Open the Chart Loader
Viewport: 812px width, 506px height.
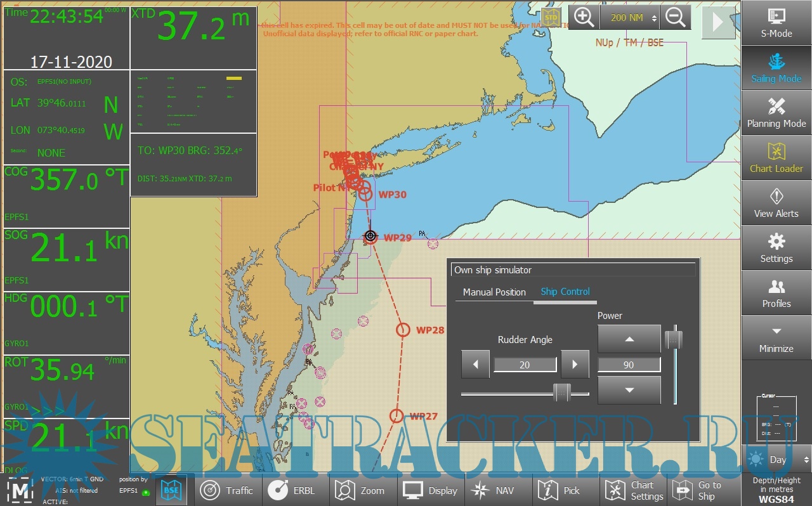[776, 158]
